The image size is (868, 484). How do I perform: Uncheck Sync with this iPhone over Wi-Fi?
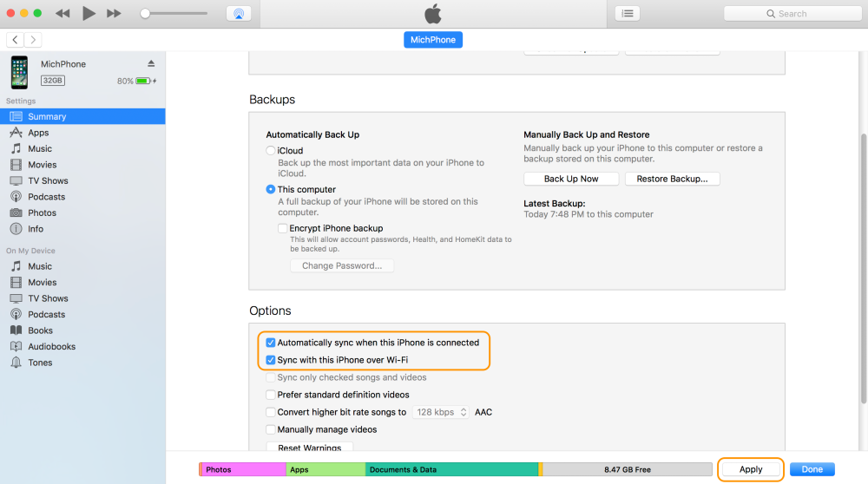coord(271,360)
